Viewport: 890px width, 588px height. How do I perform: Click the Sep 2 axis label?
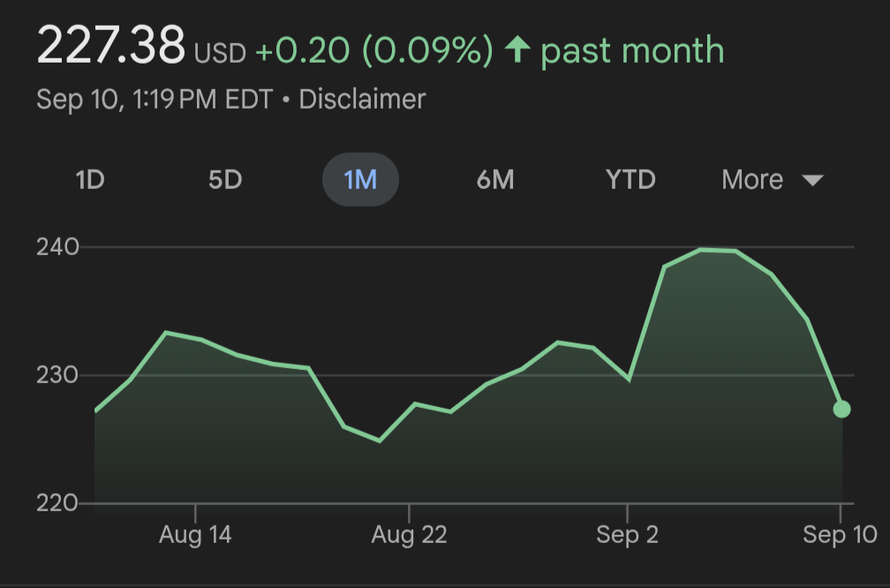627,535
